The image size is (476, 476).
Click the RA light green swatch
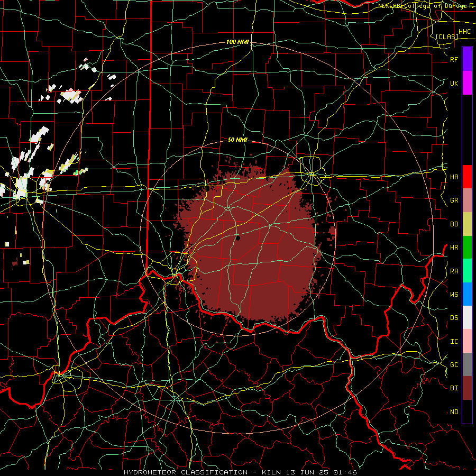click(467, 271)
